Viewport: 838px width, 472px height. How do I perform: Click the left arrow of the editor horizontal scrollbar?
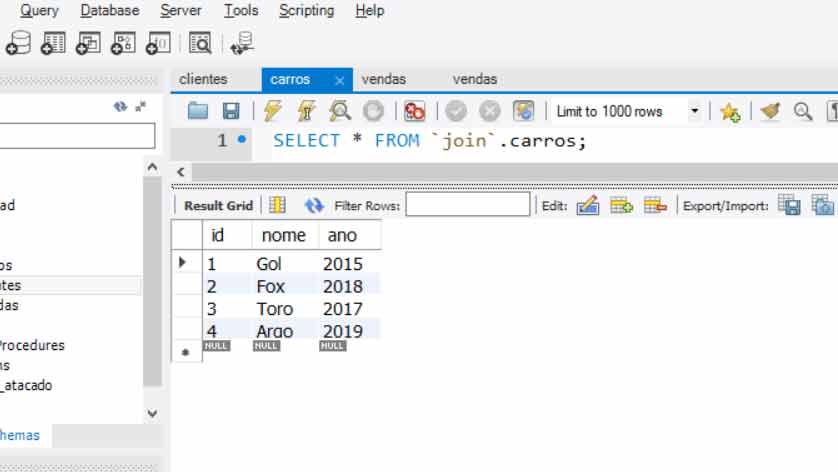tap(181, 172)
